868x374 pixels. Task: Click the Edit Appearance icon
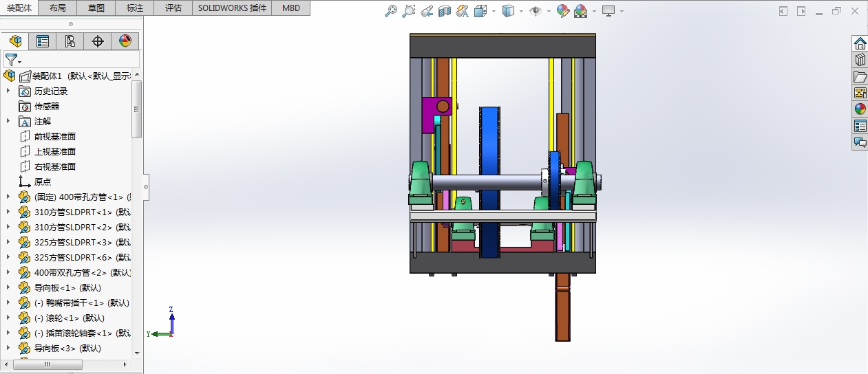pyautogui.click(x=563, y=11)
